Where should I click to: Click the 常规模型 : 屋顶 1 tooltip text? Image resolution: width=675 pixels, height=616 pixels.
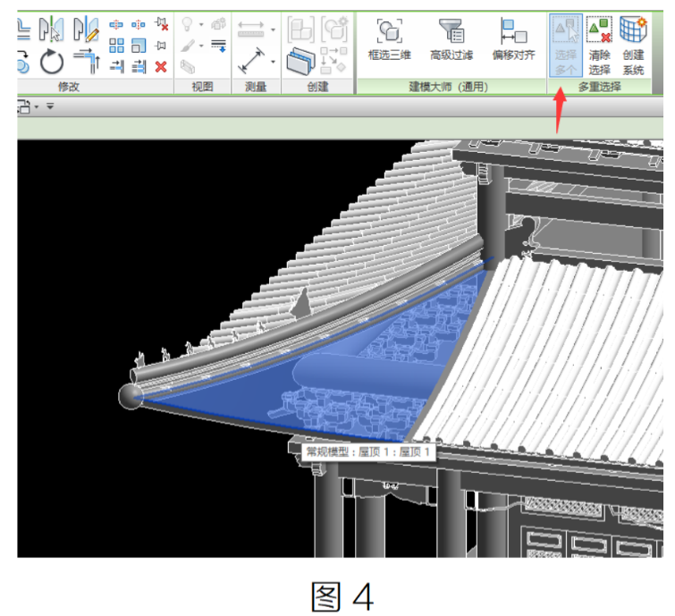pos(367,452)
